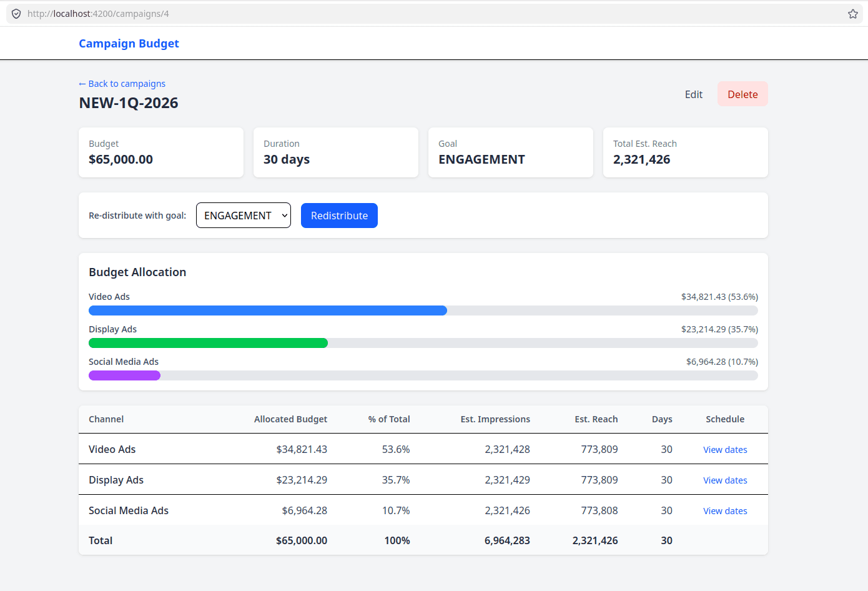Click the purple Social Media Ads bar
This screenshot has height=591, width=868.
pyautogui.click(x=124, y=375)
